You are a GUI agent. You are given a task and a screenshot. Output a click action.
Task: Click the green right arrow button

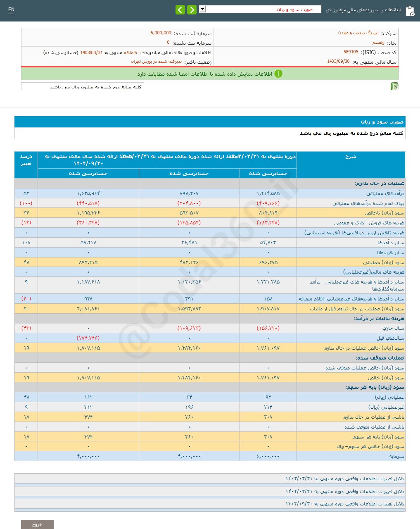pos(192,10)
